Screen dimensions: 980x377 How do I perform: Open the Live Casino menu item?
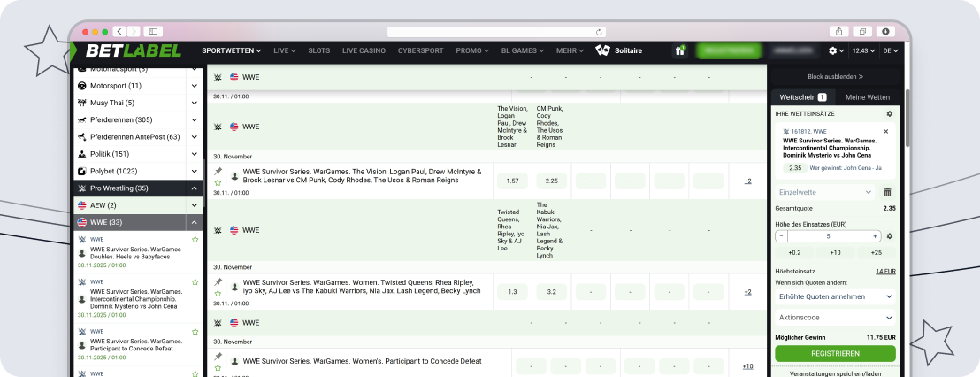click(364, 50)
